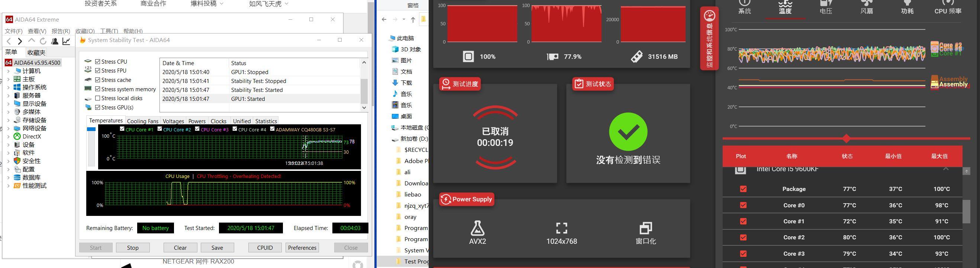
Task: Open the 爆料投稿 dropdown menu
Action: pyautogui.click(x=207, y=4)
